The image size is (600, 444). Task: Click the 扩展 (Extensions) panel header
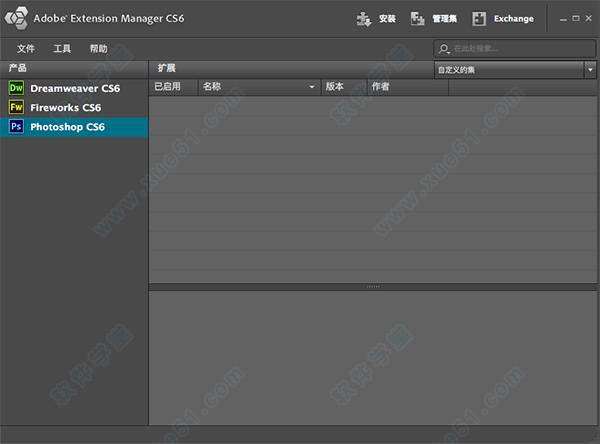click(x=291, y=69)
